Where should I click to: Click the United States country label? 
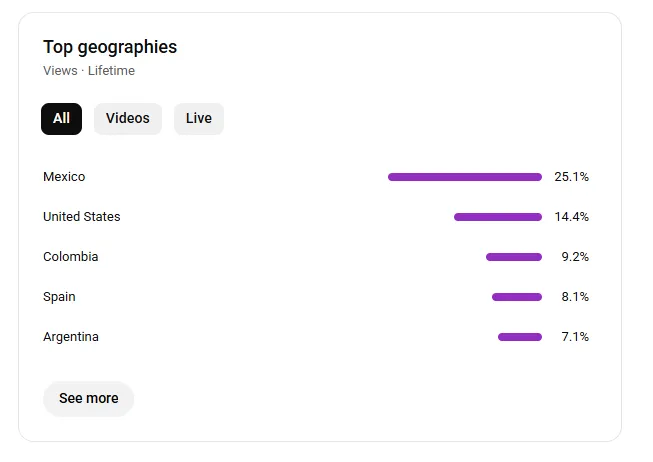[82, 217]
